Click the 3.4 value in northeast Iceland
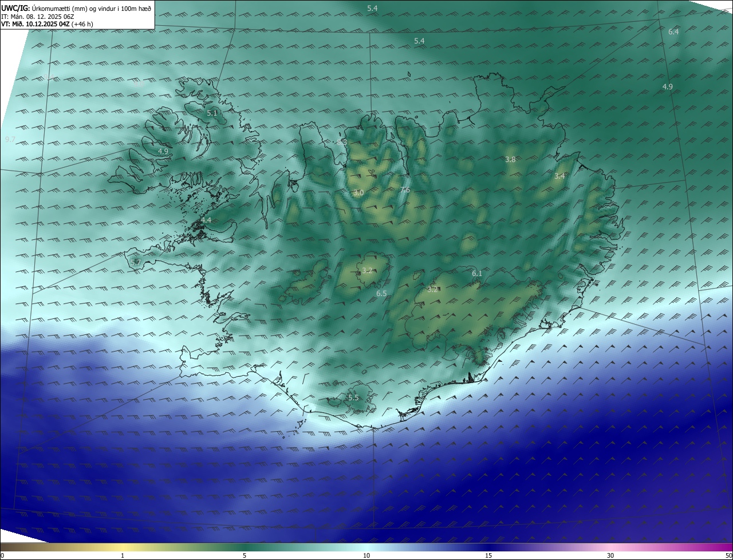 pos(559,176)
